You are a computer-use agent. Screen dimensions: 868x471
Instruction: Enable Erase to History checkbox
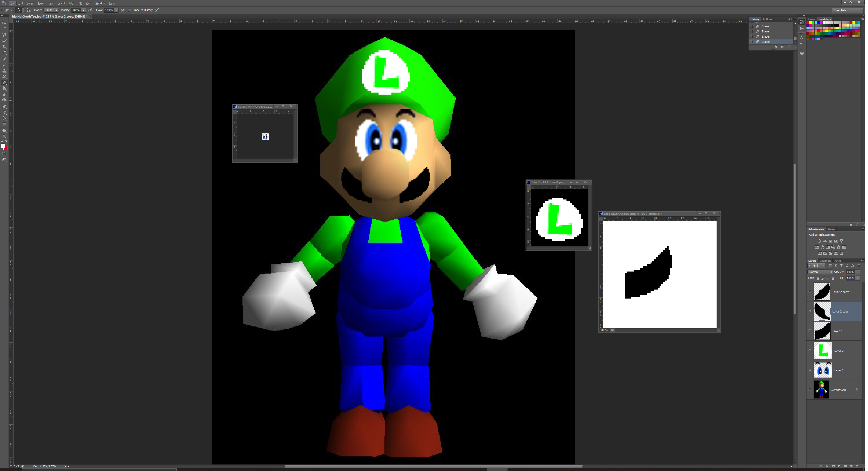click(x=130, y=10)
